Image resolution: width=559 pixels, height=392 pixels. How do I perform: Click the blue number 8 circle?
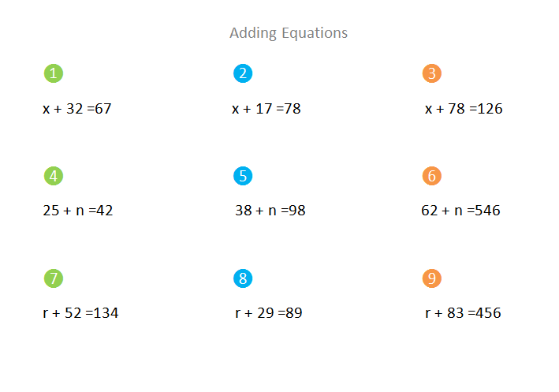click(x=243, y=278)
